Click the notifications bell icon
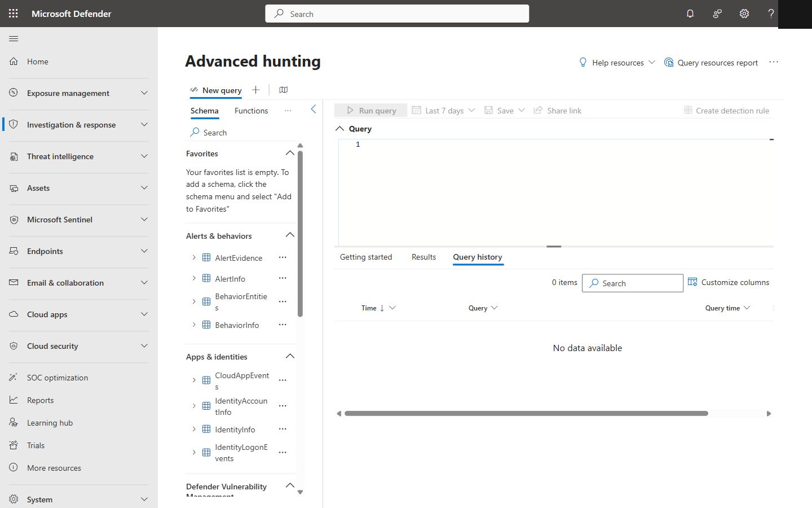 coord(690,13)
